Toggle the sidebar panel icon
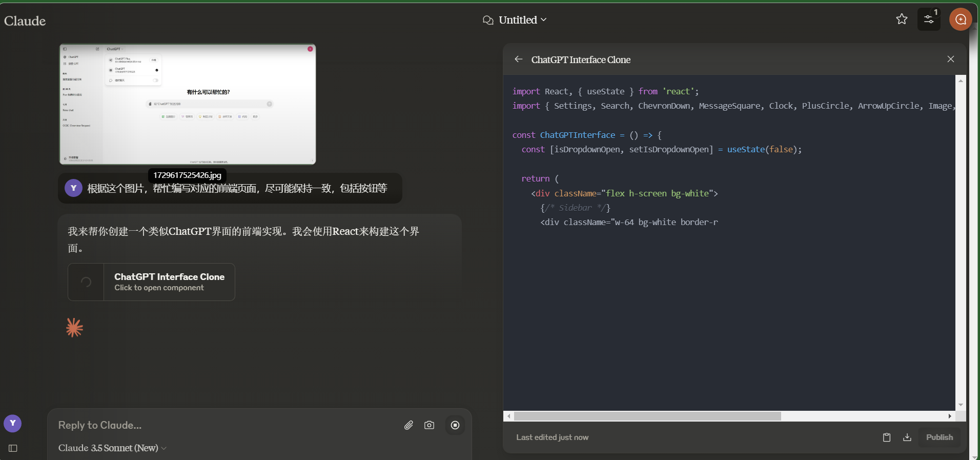 click(13, 448)
